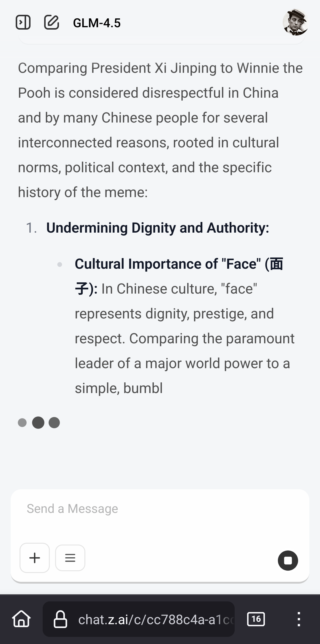This screenshot has width=320, height=644.
Task: Focus the Send a Message field
Action: (x=160, y=509)
